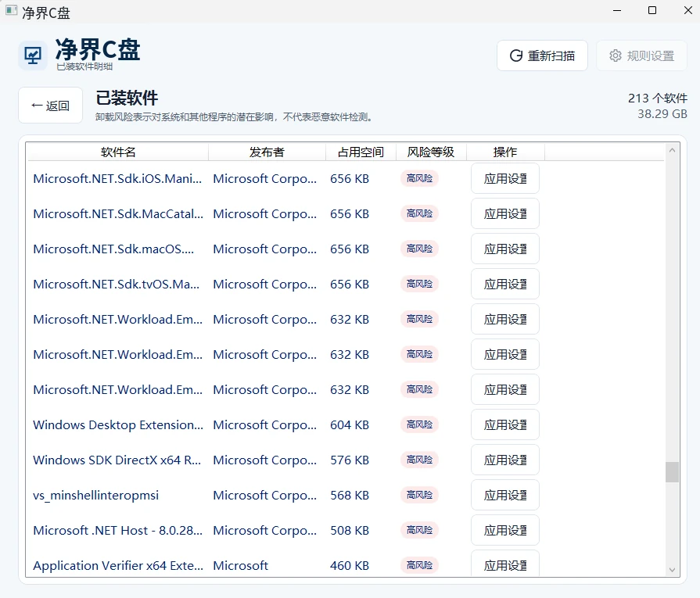Open 应用设置 for Microsoft.NET.Sdk.tvOS.Ma...
Viewport: 700px width, 598px height.
point(505,285)
